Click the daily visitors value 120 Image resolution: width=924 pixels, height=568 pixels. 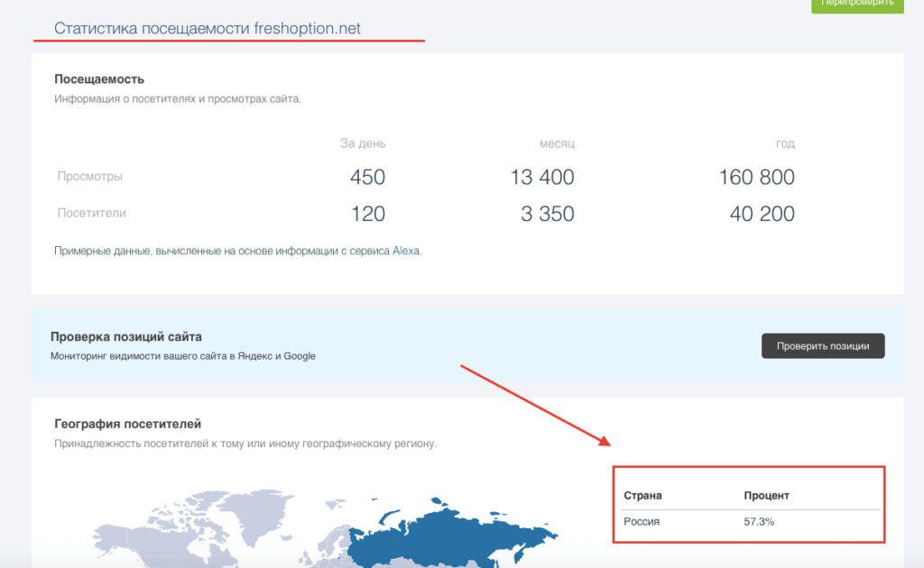[x=367, y=215]
